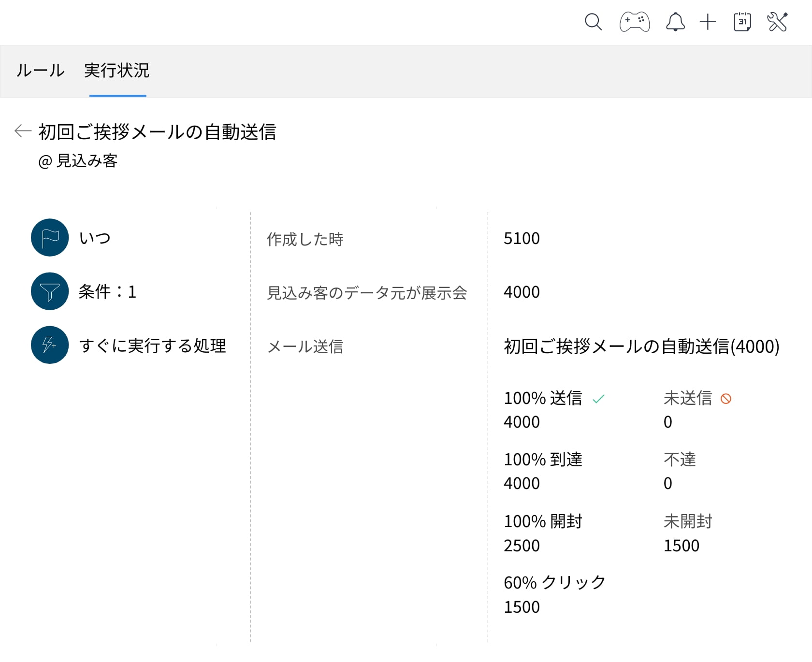Click the back arrow beside rule title
812x662 pixels.
[x=23, y=131]
